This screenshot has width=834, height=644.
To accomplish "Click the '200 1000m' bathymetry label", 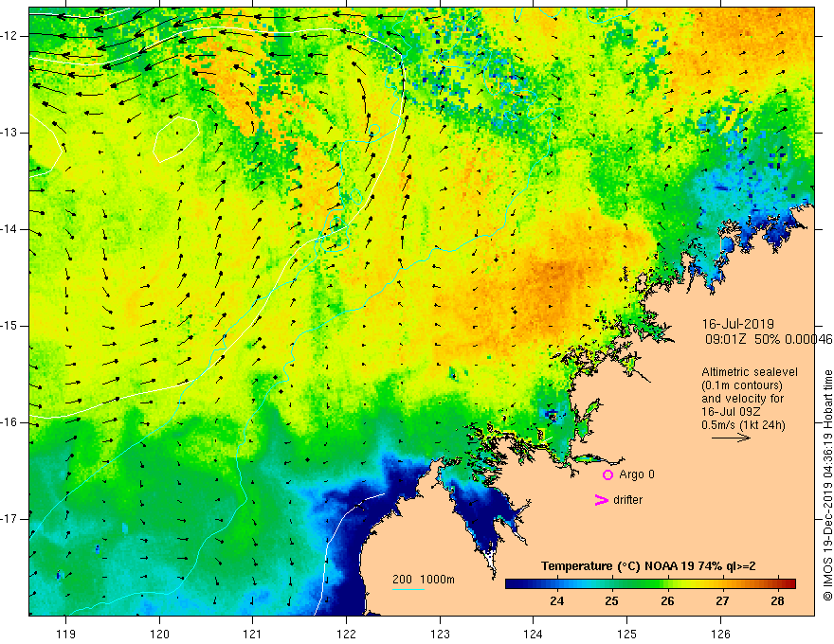I will pos(424,580).
